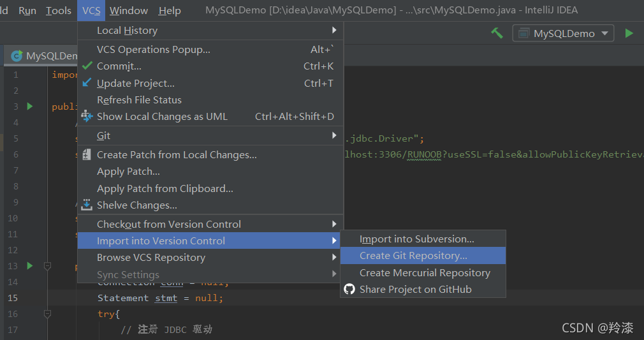Collapse fold marker at line 13
This screenshot has height=340, width=644.
(47, 266)
